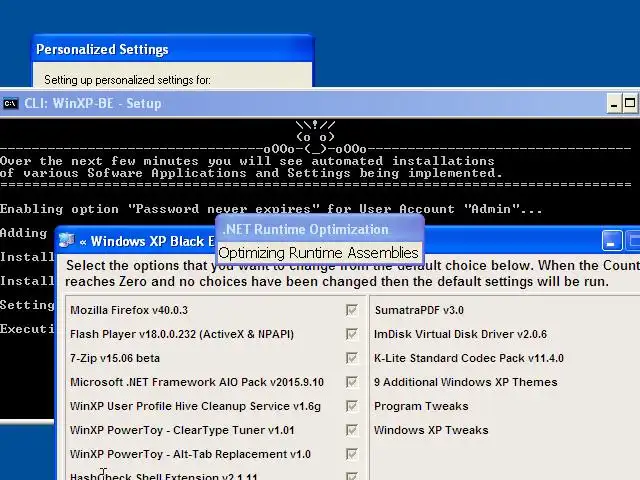640x480 pixels.
Task: Toggle the Flash Player v18.0.0.232 checkbox
Action: click(352, 334)
